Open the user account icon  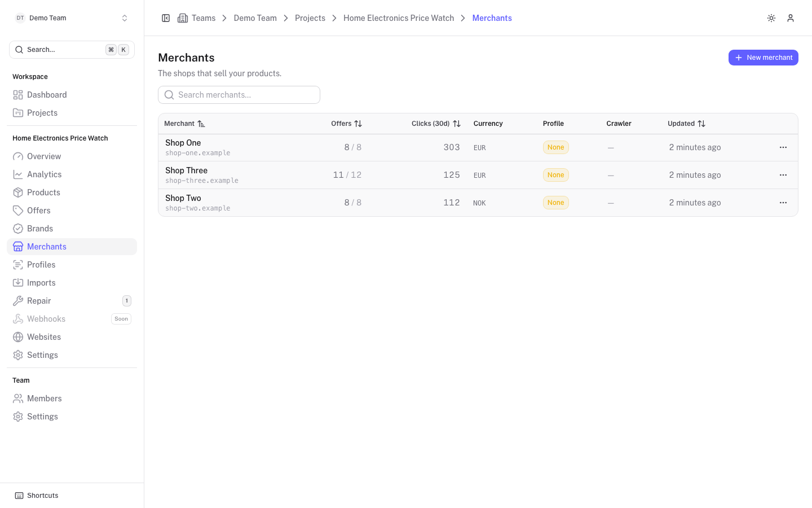[791, 18]
